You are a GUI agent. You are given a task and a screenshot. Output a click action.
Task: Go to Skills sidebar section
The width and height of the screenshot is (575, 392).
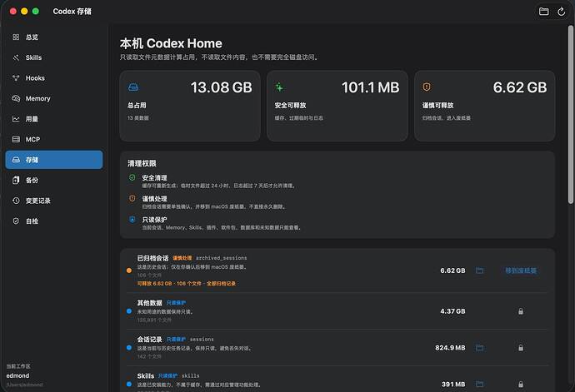click(54, 57)
